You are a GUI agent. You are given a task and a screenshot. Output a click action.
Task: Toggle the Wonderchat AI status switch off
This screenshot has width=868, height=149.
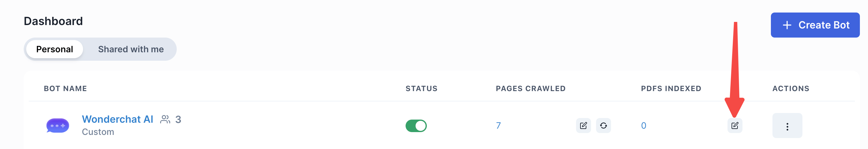pyautogui.click(x=416, y=126)
